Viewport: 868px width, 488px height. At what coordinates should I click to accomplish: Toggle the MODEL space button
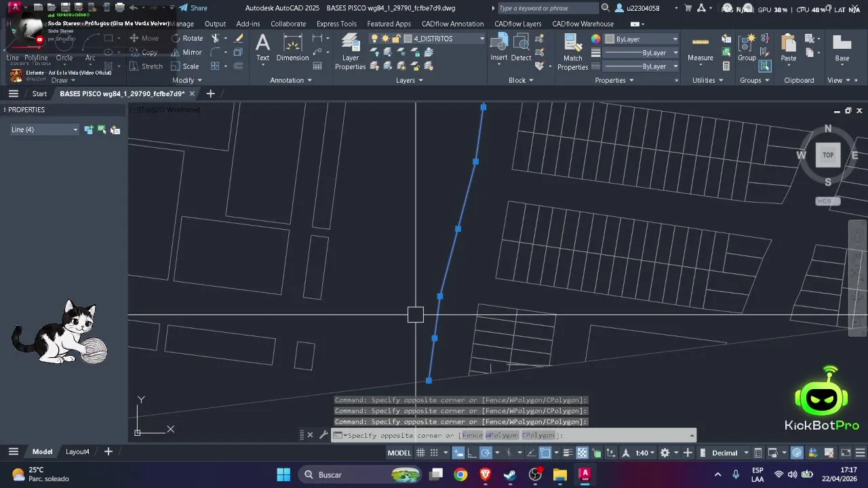pyautogui.click(x=399, y=453)
